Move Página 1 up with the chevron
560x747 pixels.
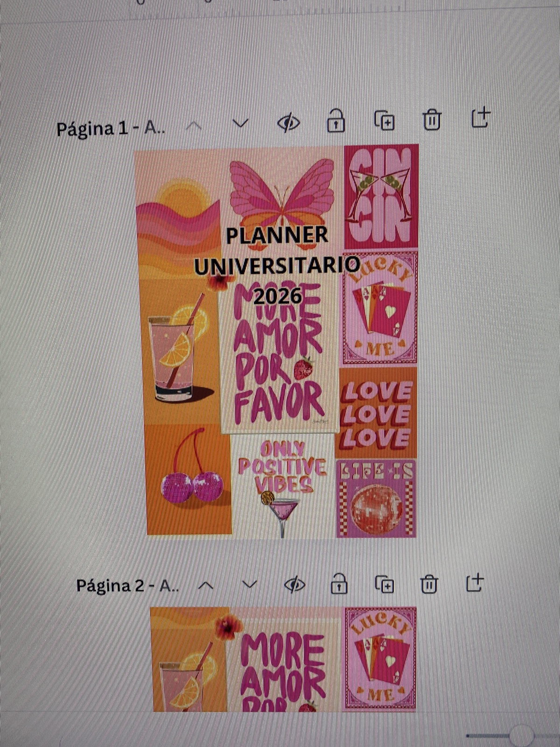point(194,125)
